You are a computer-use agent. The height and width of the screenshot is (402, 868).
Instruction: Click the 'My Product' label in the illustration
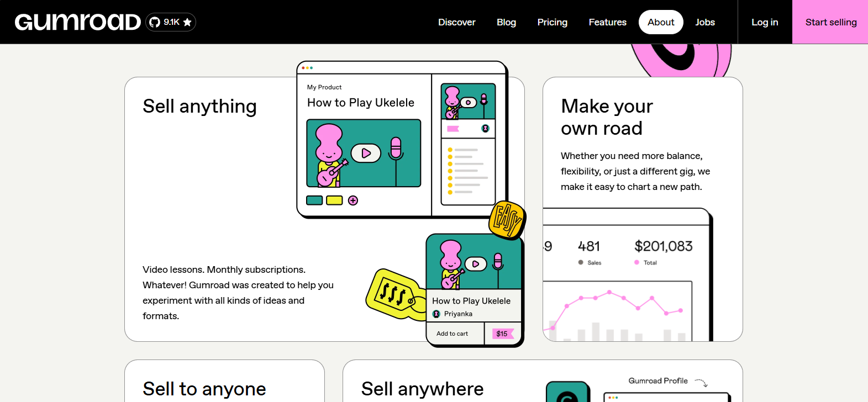(x=324, y=87)
